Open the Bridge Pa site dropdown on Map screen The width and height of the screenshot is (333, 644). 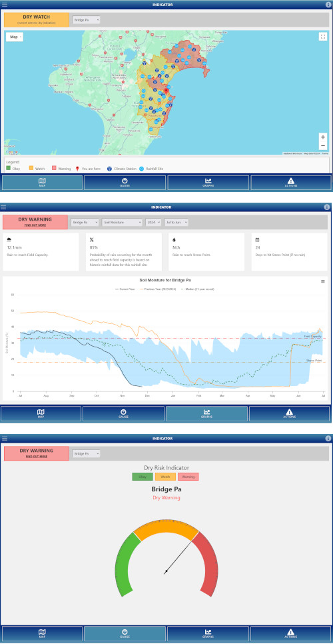click(86, 20)
